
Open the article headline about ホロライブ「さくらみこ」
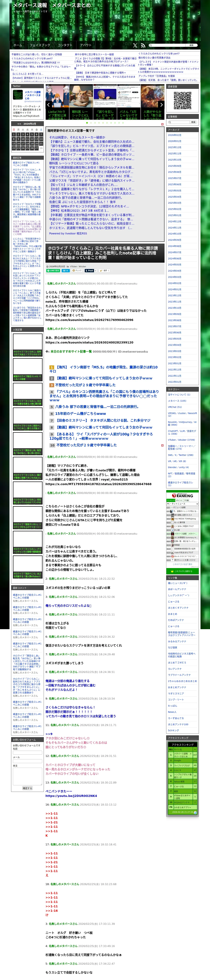pyautogui.click(x=103, y=253)
